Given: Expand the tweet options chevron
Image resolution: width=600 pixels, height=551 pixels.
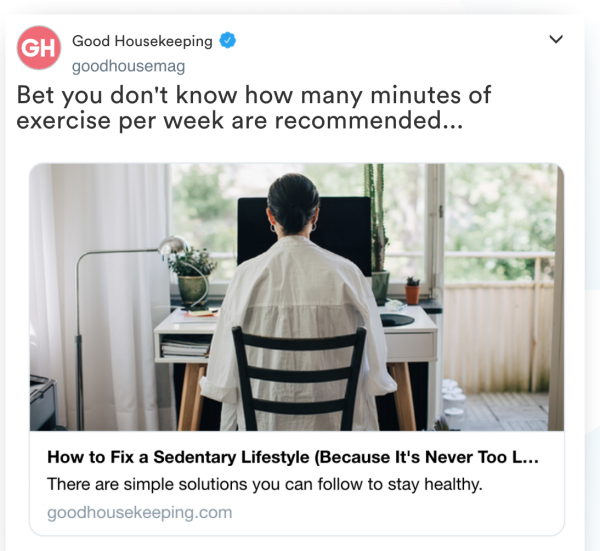Looking at the screenshot, I should tap(556, 39).
